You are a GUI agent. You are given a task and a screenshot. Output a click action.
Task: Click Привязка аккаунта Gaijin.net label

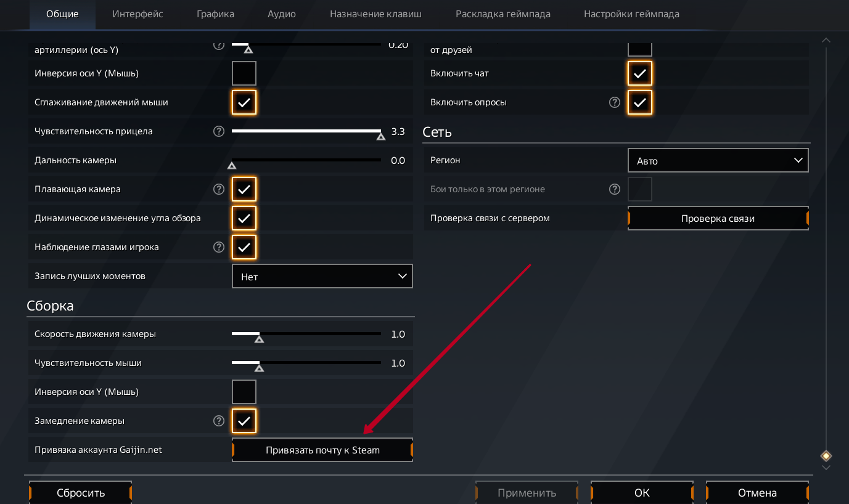[x=99, y=450]
